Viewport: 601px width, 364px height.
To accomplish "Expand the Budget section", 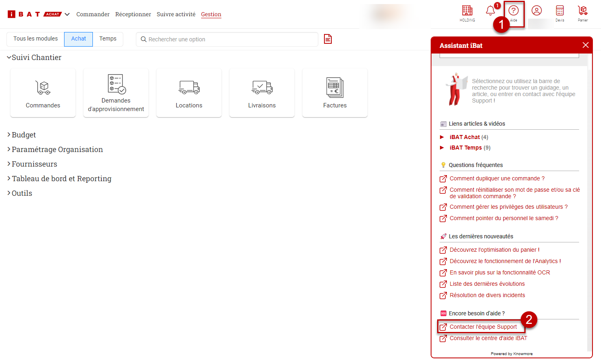I will click(x=24, y=135).
